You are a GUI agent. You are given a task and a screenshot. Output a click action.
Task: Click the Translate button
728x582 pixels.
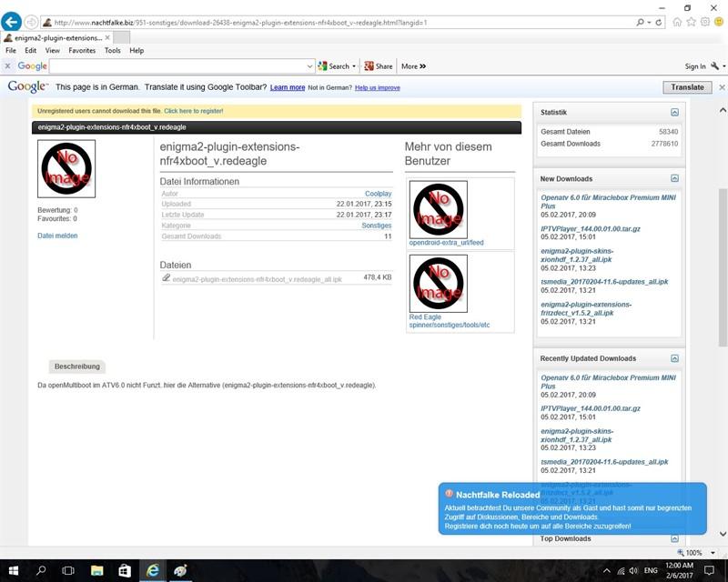pos(687,87)
